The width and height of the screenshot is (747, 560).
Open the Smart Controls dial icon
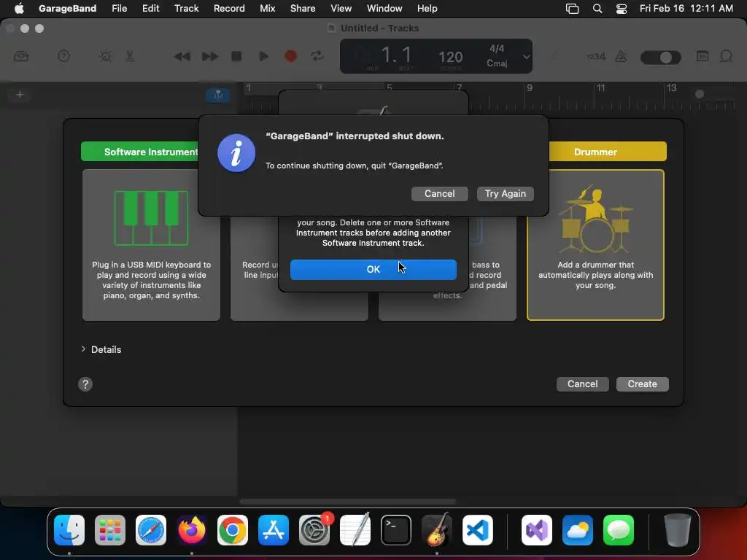tap(105, 56)
